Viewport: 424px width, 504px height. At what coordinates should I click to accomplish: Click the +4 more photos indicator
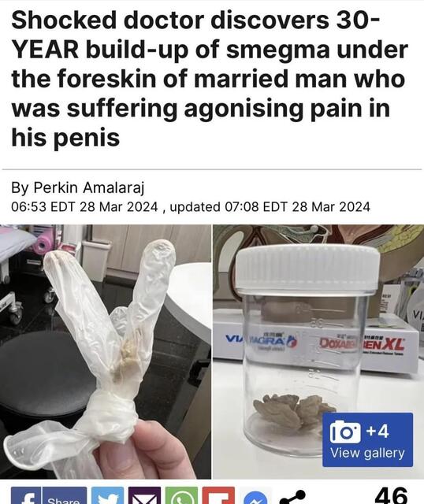click(x=378, y=431)
